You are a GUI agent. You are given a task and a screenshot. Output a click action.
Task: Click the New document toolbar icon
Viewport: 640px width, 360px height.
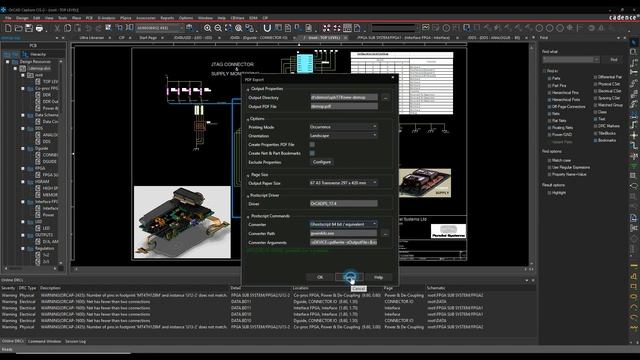pyautogui.click(x=8, y=28)
